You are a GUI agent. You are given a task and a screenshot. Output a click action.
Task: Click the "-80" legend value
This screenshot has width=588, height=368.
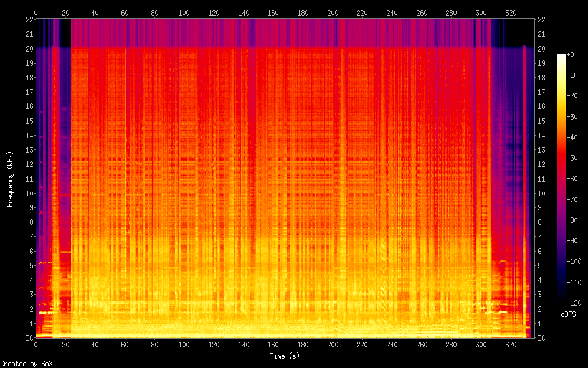pos(572,220)
